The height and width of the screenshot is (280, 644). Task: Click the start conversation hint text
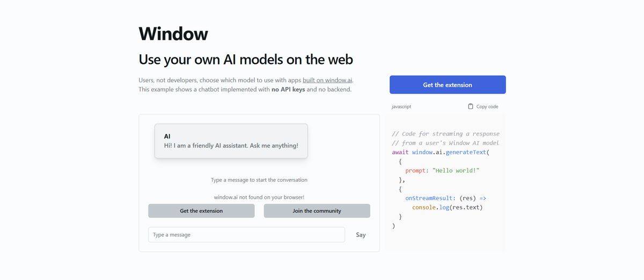[x=259, y=180]
